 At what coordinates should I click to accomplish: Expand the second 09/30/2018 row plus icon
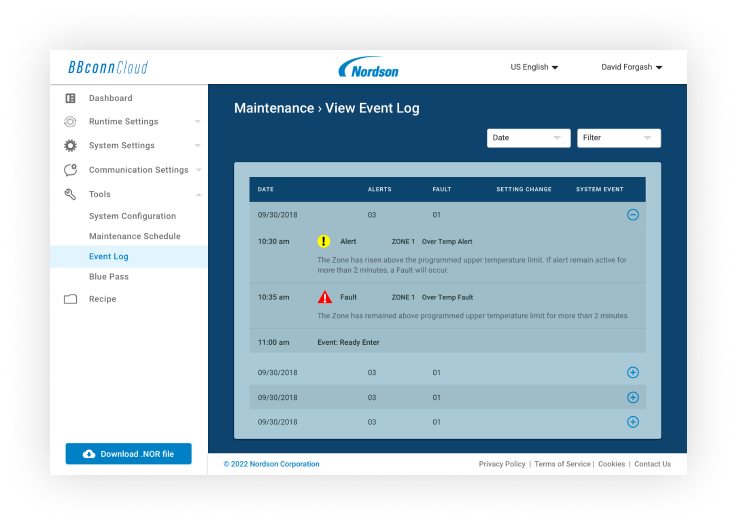633,372
